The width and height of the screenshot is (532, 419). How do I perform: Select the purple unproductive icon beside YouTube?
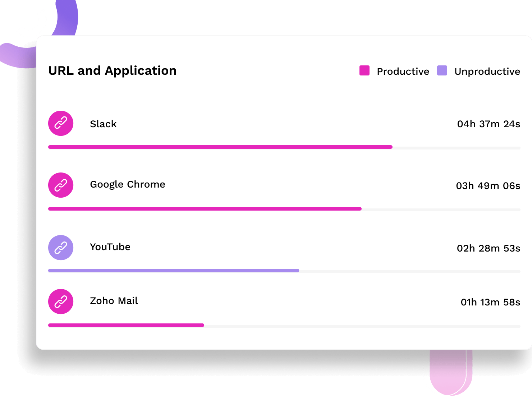pos(60,248)
